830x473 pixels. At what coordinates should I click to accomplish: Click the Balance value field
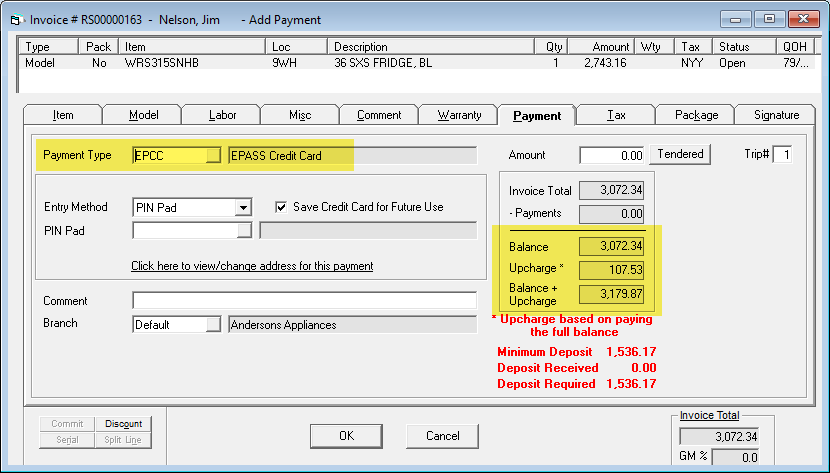coord(612,246)
